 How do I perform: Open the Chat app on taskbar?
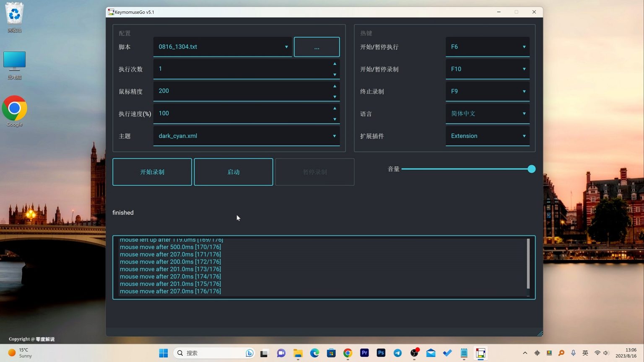pyautogui.click(x=281, y=353)
